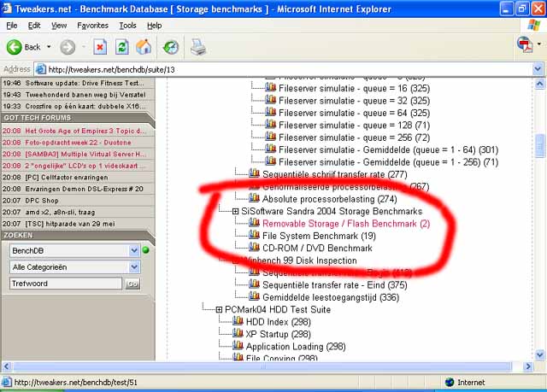Open the 'Alle Categorieën' dropdown
The image size is (547, 392).
[x=74, y=267]
